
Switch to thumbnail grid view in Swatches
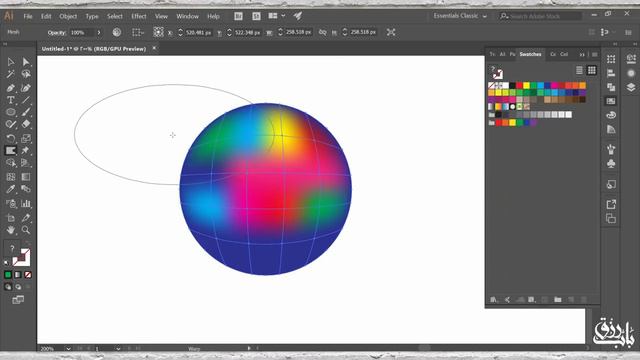(591, 70)
